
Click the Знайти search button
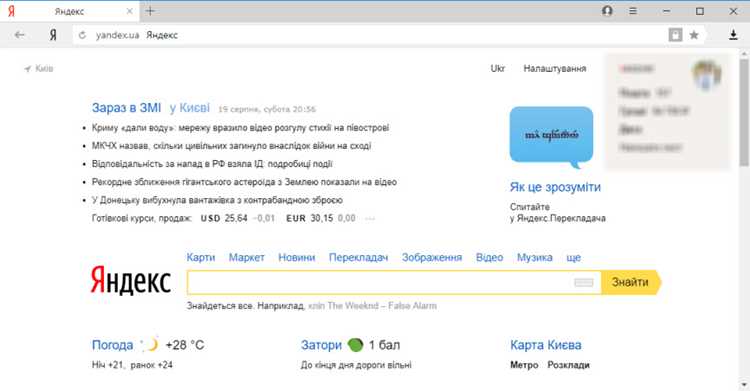coord(630,282)
